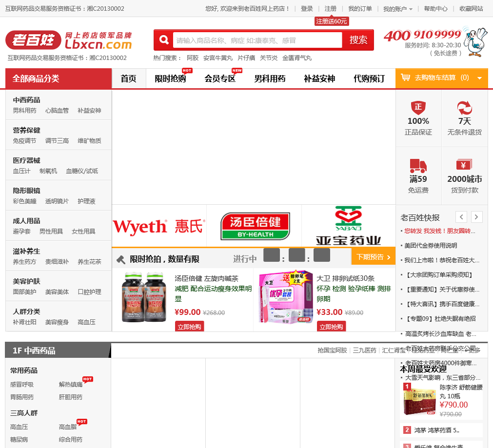The width and height of the screenshot is (493, 448).
Task: Select 血糖仪/试纸 subcategory
Action: [82, 171]
